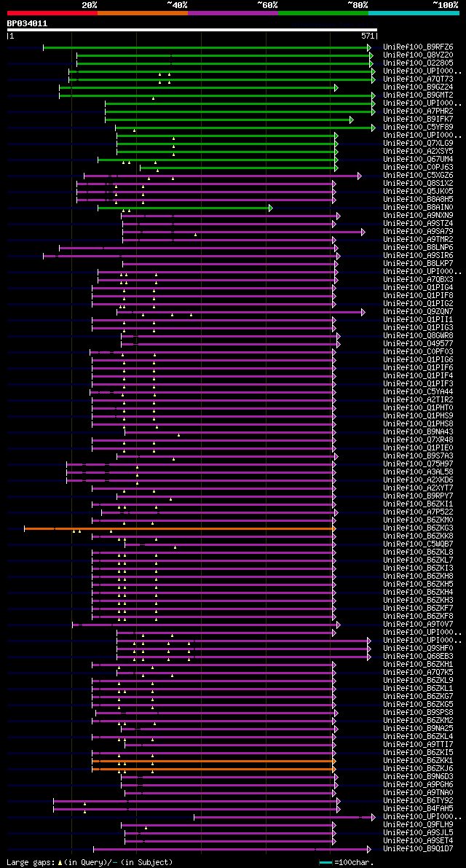Open hit UniRef100_Q9SHF0

click(418, 649)
